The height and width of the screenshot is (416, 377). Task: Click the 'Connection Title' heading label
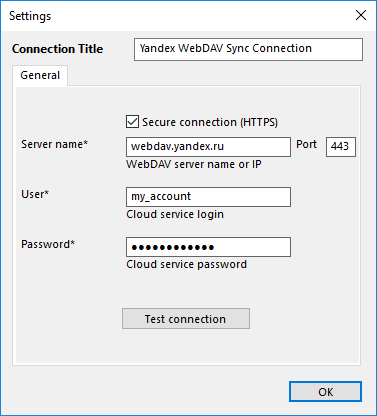coord(57,49)
